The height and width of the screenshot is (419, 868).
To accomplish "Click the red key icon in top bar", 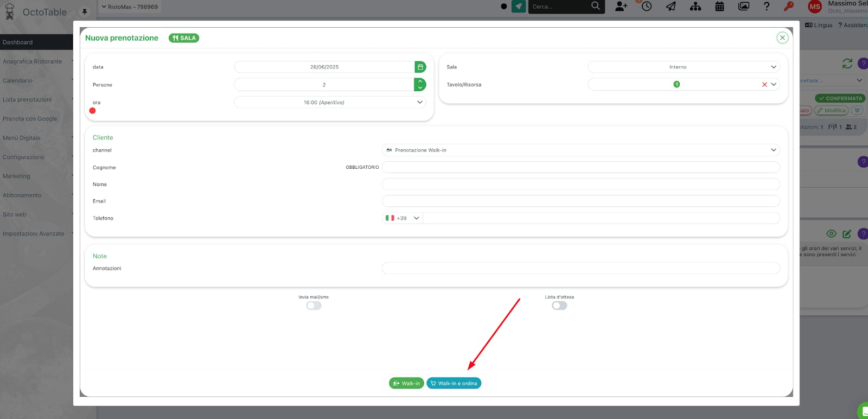I will pyautogui.click(x=789, y=7).
